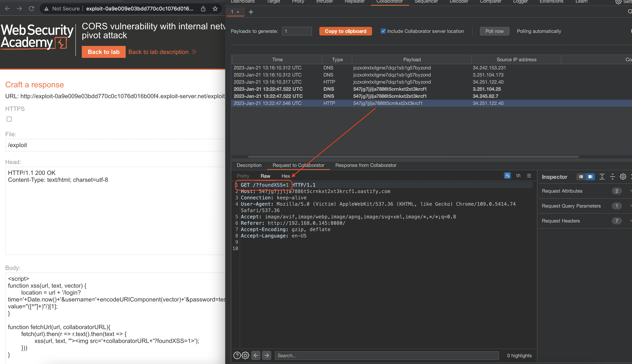
Task: Collapse all Inspector sections icon
Action: pos(613,177)
